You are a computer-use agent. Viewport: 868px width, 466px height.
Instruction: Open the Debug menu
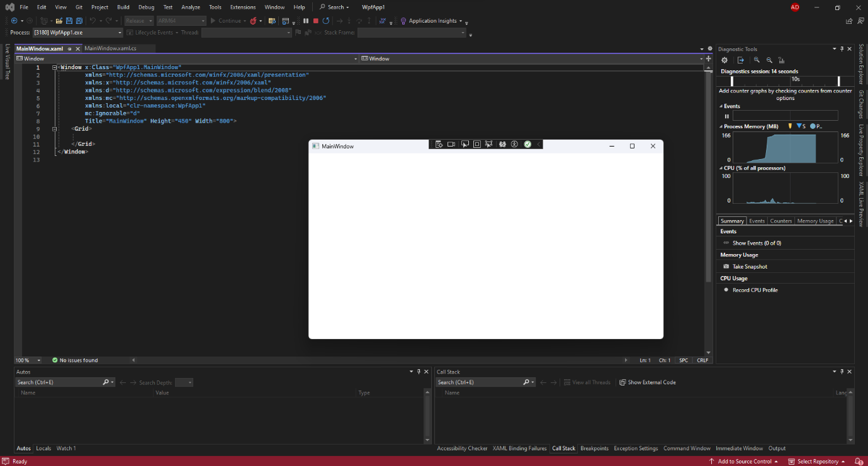(x=146, y=7)
